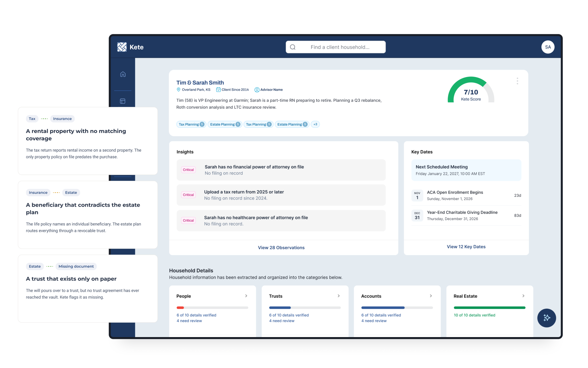588x368 pixels.
Task: Open the layout panel icon in sidebar
Action: click(123, 101)
